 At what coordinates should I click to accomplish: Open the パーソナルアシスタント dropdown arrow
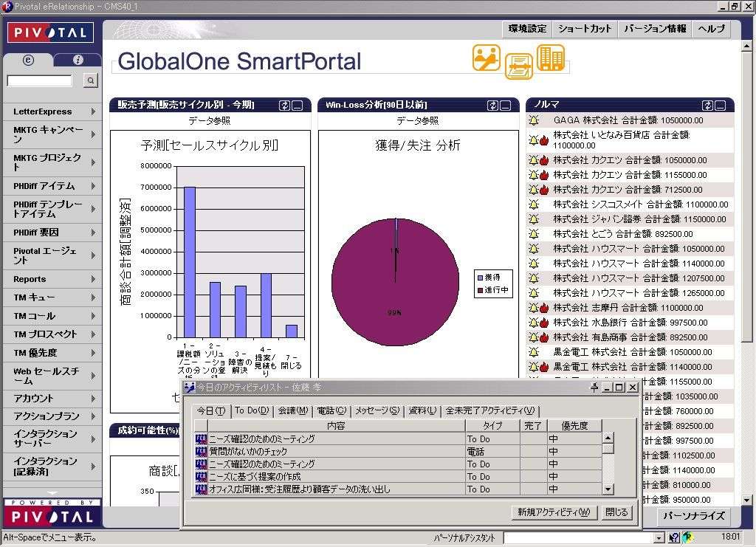[x=659, y=537]
